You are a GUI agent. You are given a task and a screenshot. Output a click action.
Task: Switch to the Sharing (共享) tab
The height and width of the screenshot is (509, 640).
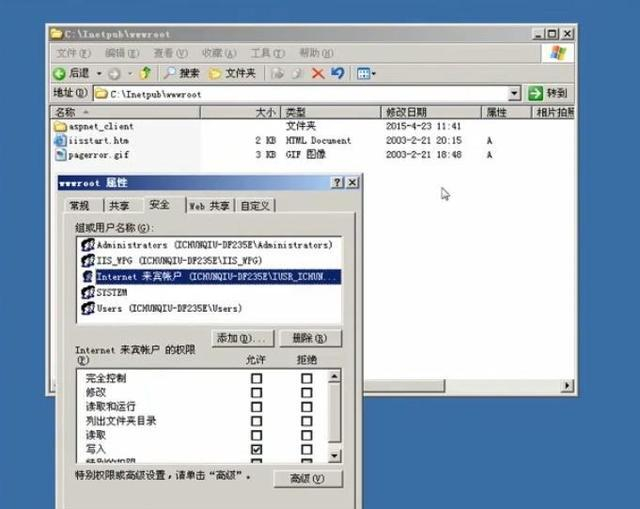coord(119,205)
